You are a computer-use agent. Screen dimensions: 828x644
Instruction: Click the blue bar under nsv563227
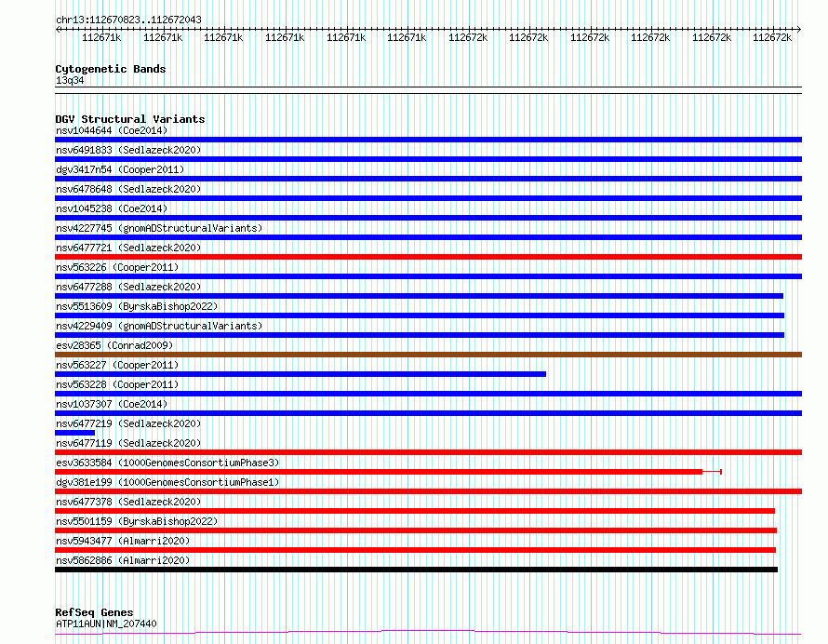[x=300, y=374]
